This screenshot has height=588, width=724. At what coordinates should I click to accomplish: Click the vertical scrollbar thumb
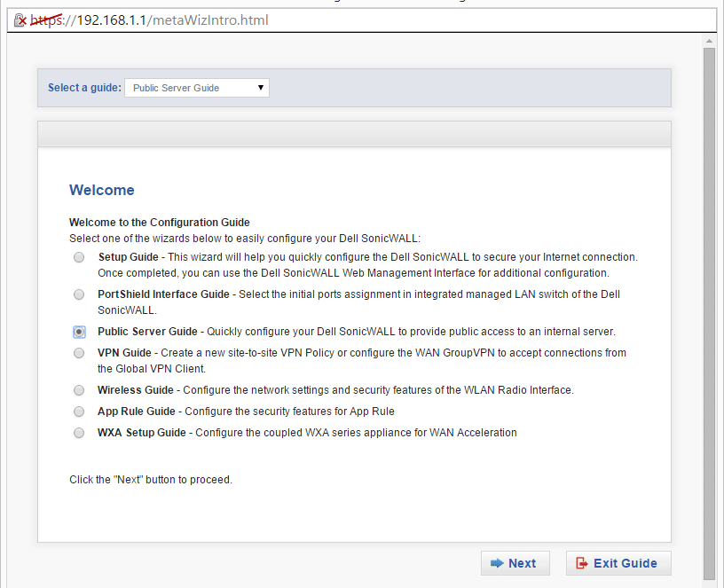point(709,313)
